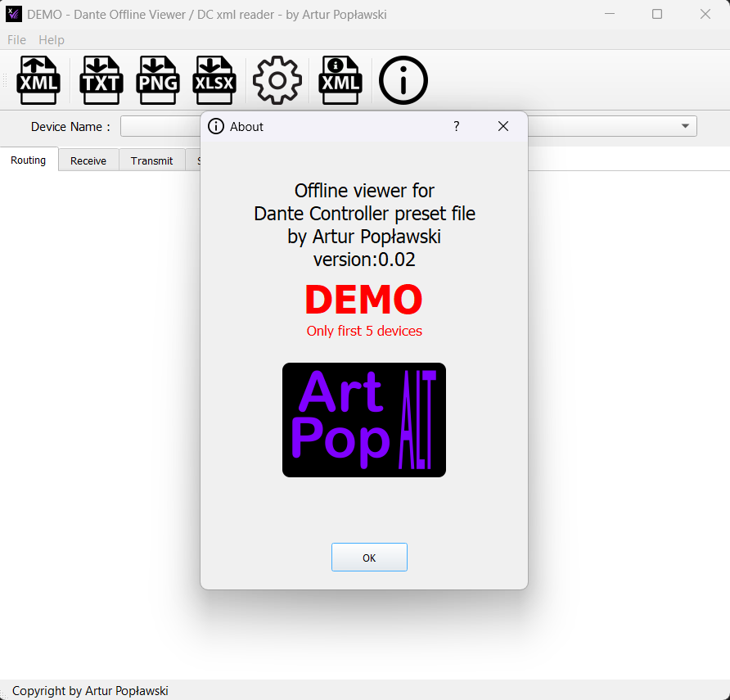
Task: Click "Only first 5 devices" text
Action: (364, 331)
